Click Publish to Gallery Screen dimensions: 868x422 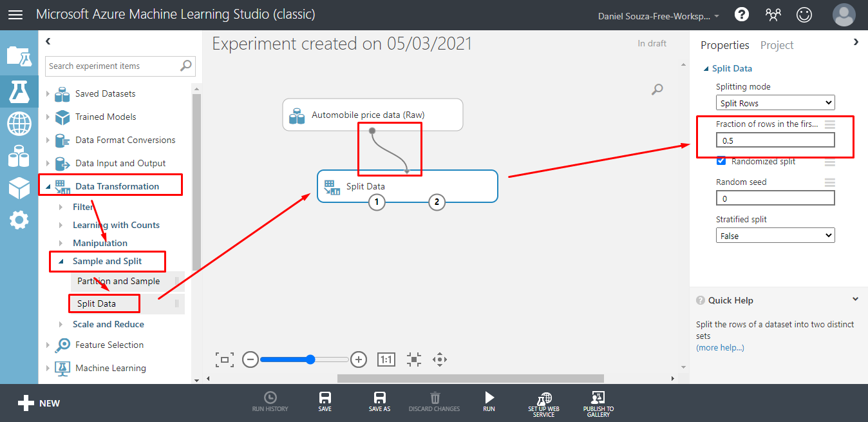[x=598, y=404]
